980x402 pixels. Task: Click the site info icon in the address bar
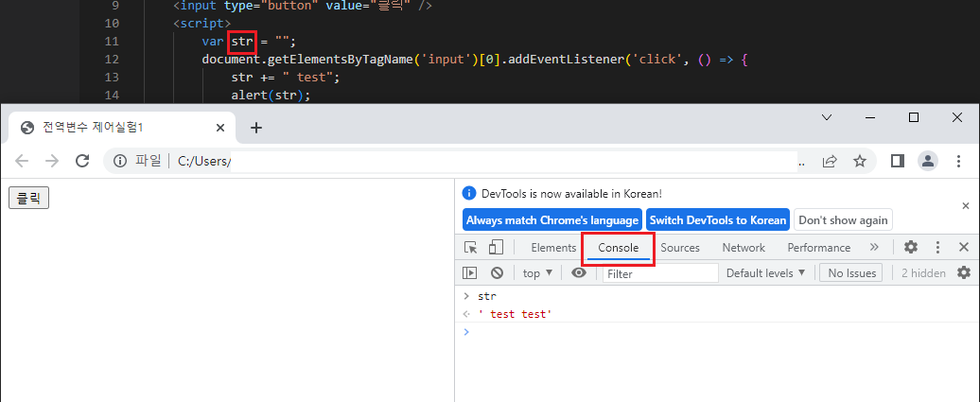120,162
